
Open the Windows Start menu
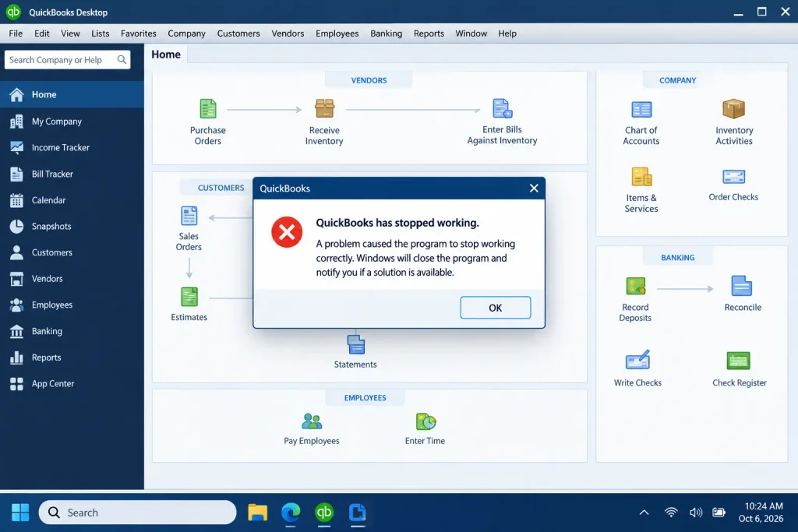(x=20, y=513)
